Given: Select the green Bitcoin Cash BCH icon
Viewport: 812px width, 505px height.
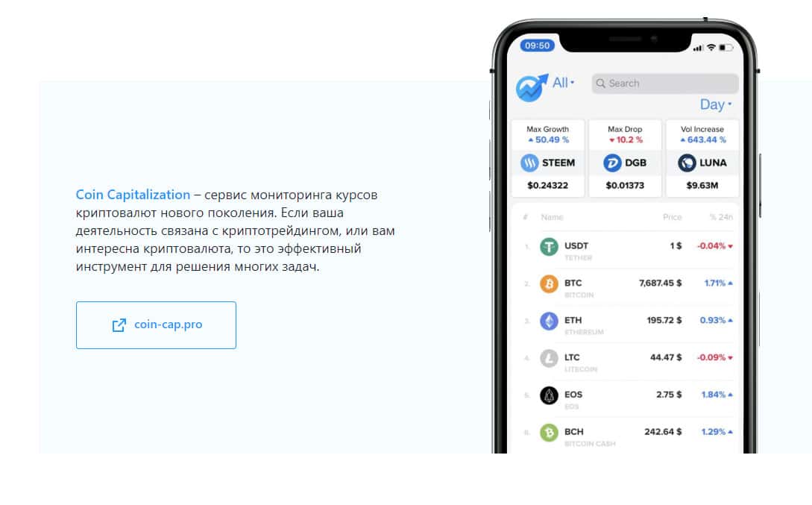Looking at the screenshot, I should 549,433.
